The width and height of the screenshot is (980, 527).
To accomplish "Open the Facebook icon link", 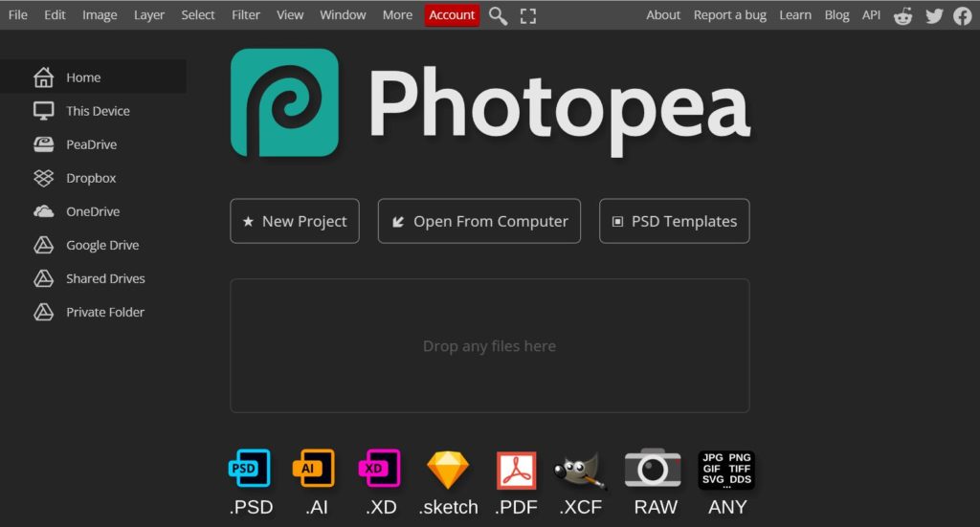I will (x=963, y=15).
